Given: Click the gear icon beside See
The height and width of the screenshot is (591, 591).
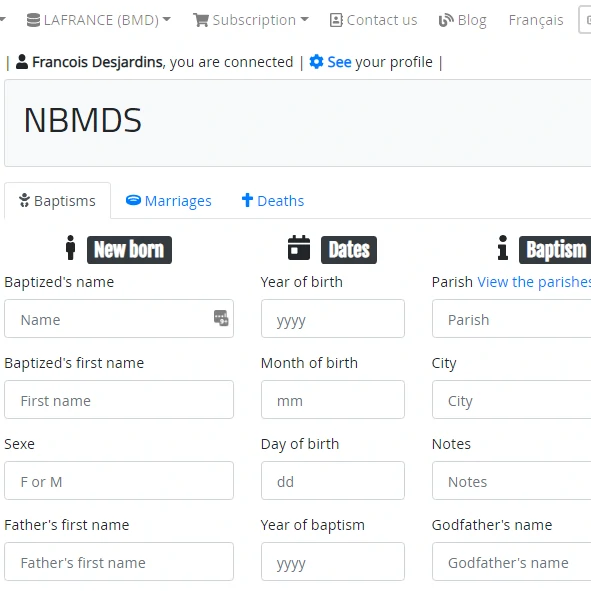Looking at the screenshot, I should [316, 62].
